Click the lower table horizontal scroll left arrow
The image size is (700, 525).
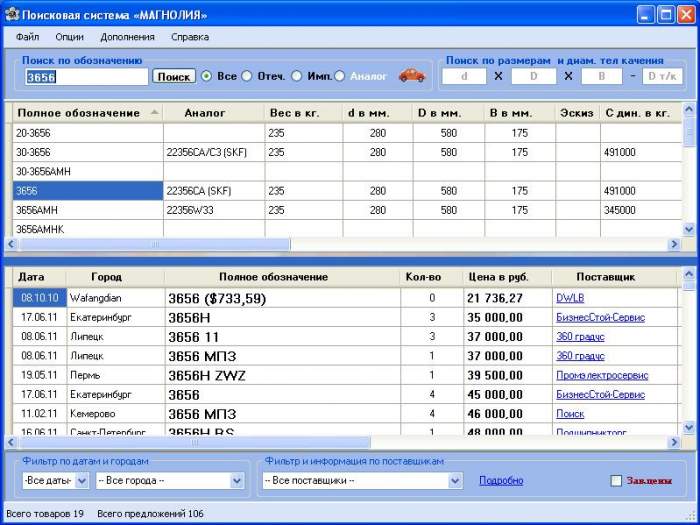[11, 442]
